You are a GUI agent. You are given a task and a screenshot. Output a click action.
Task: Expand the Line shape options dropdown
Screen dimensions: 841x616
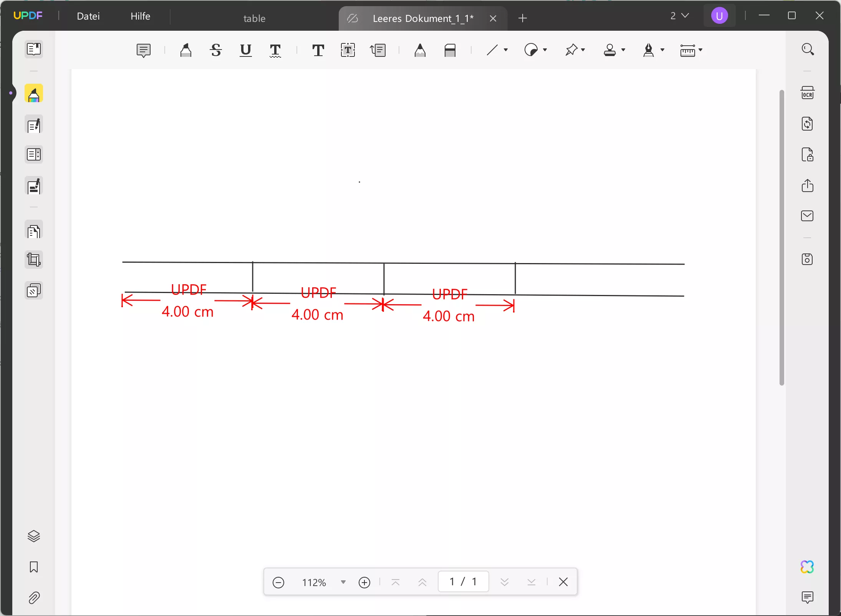pyautogui.click(x=506, y=50)
